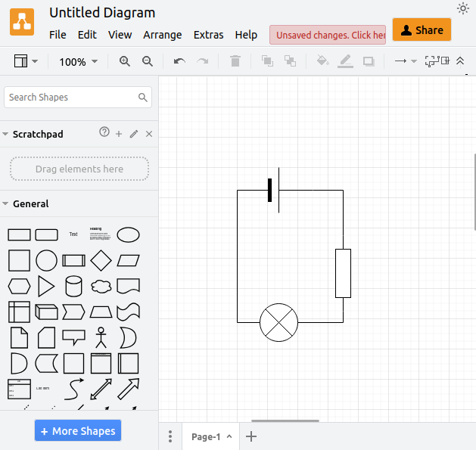Undo the last action
Viewport: 476px width, 450px height.
tap(179, 61)
